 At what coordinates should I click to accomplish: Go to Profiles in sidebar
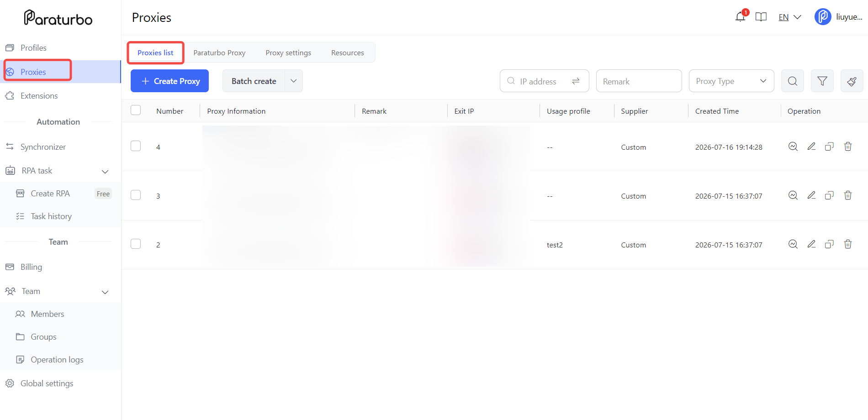(x=60, y=47)
